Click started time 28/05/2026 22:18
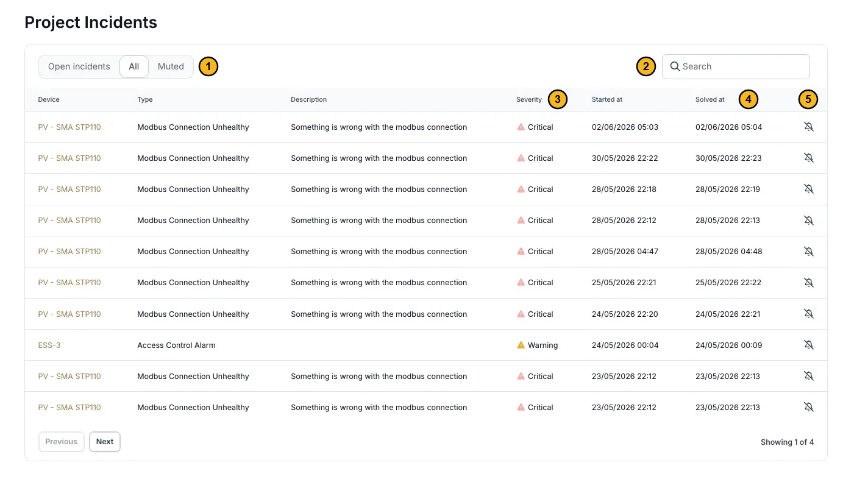Image resolution: width=868 pixels, height=485 pixels. [x=624, y=189]
